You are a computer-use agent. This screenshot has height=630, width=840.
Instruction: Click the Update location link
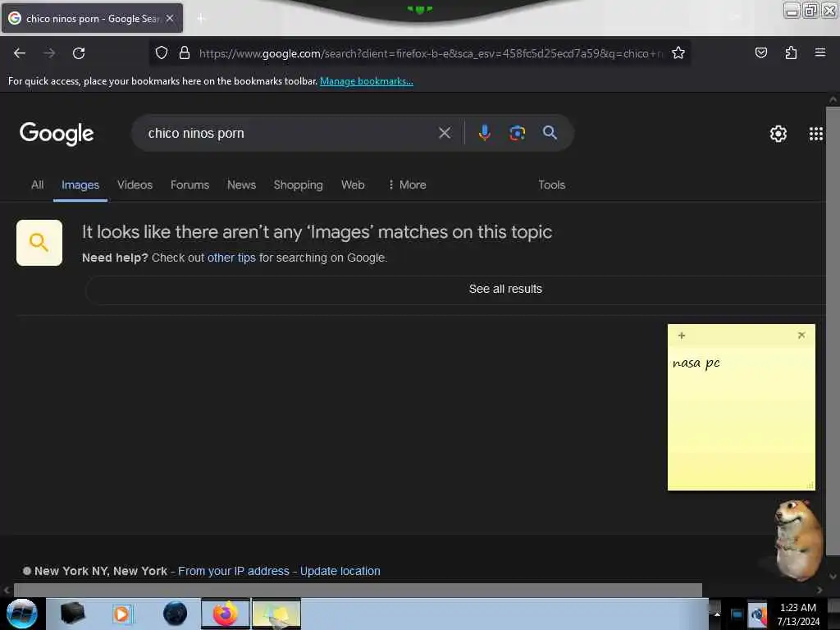(x=340, y=571)
